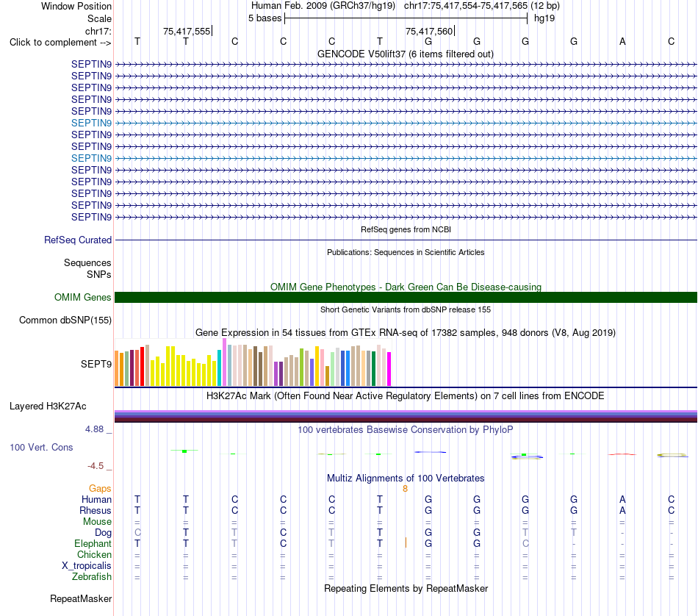The width and height of the screenshot is (698, 616).
Task: Click the layered H3K27Ac signal band
Action: pyautogui.click(x=406, y=416)
